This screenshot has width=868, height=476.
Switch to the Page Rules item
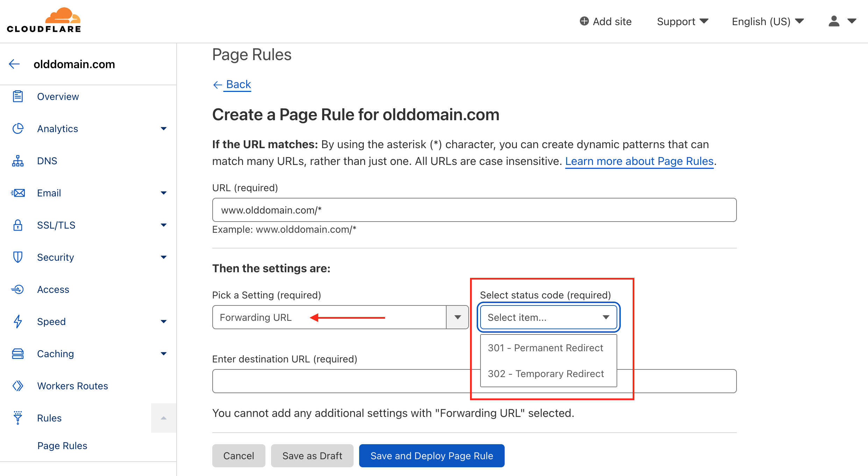pos(62,446)
